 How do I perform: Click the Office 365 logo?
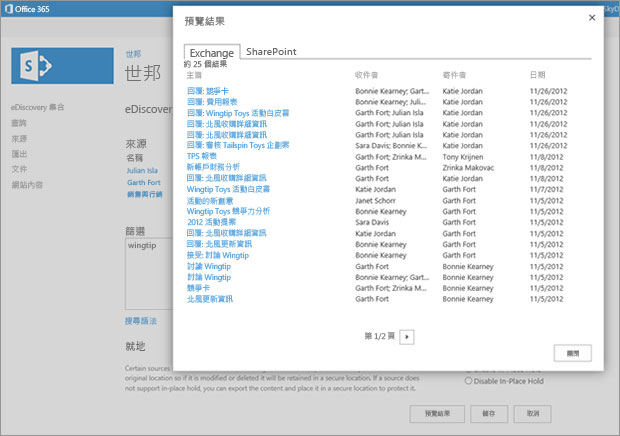(27, 9)
